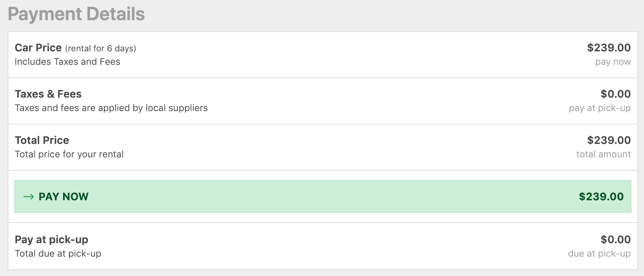Select the Payment Details heading
This screenshot has width=644, height=276.
[77, 14]
